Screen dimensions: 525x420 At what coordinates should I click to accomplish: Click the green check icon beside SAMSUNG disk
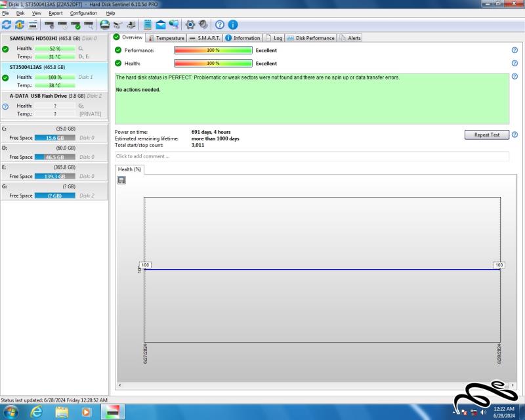[5, 49]
